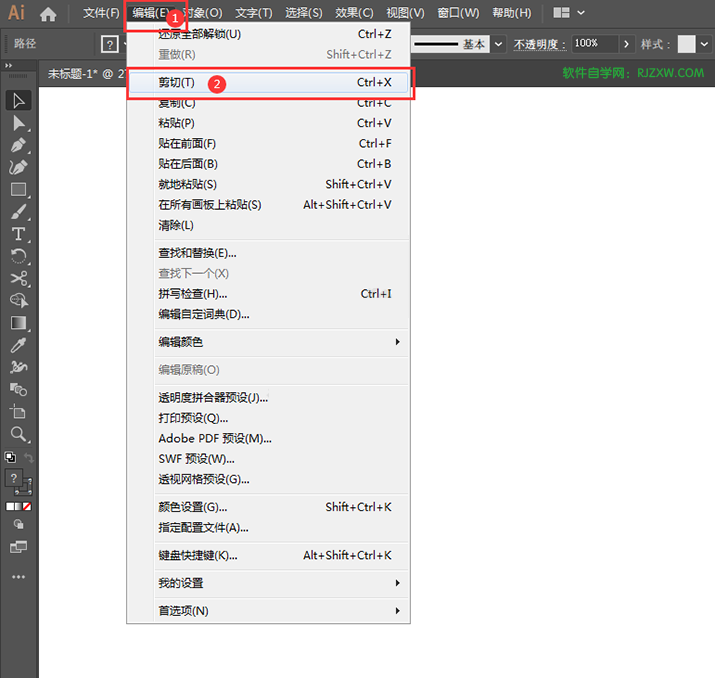Expand the workspace layout dropdown arrow
Image resolution: width=715 pixels, height=678 pixels.
point(581,13)
